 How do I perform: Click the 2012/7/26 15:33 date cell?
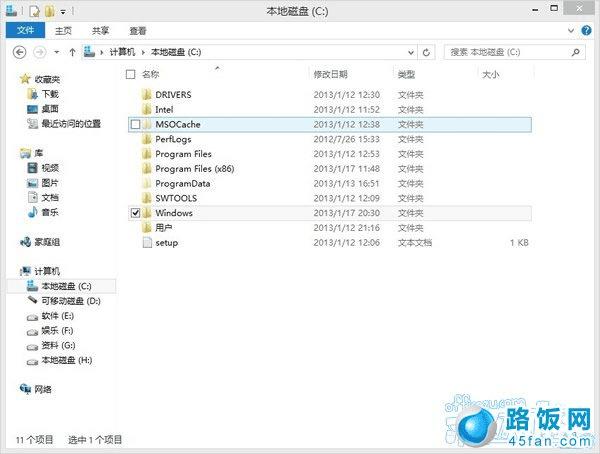(347, 139)
